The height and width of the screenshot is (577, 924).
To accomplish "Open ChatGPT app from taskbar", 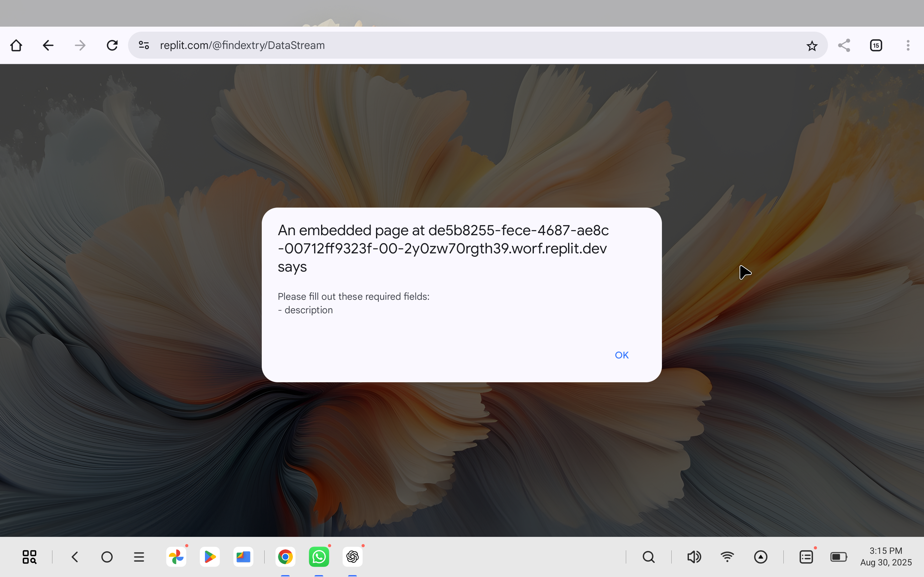I will coord(352,557).
